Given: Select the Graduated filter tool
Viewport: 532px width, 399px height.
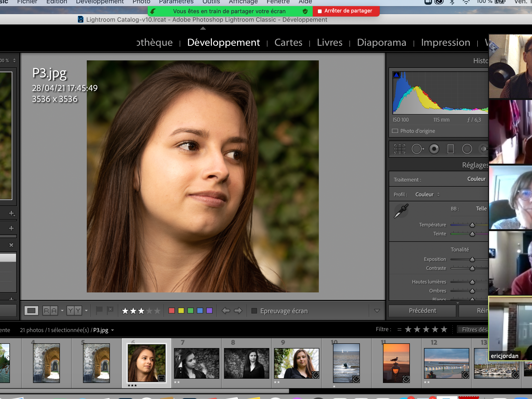Looking at the screenshot, I should click(450, 149).
